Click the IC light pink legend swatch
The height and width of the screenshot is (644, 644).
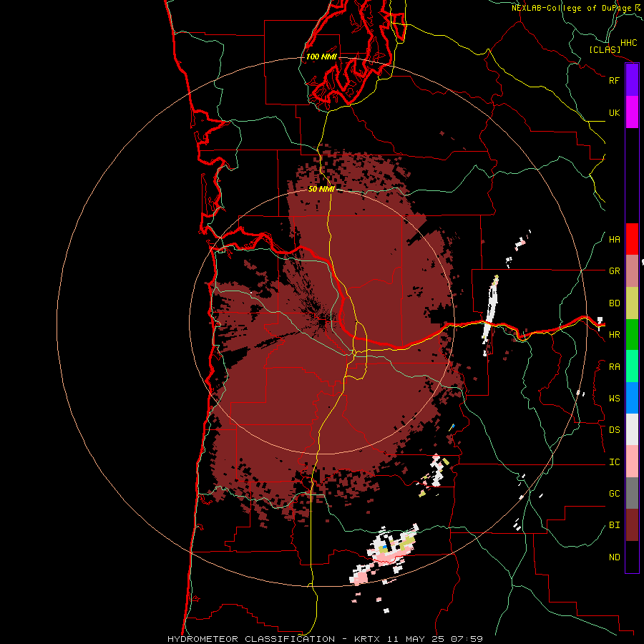[632, 462]
